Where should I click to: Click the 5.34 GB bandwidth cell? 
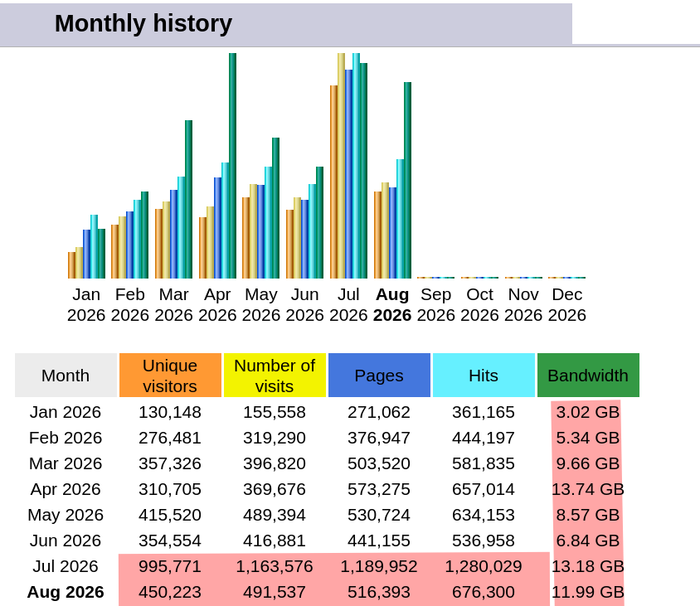588,438
